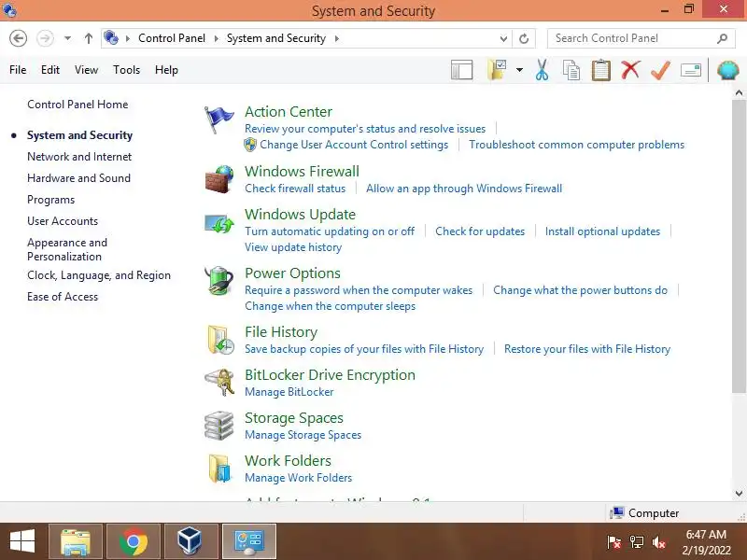
Task: Click the taskbar clock showing 6:47 AM
Action: [x=706, y=535]
